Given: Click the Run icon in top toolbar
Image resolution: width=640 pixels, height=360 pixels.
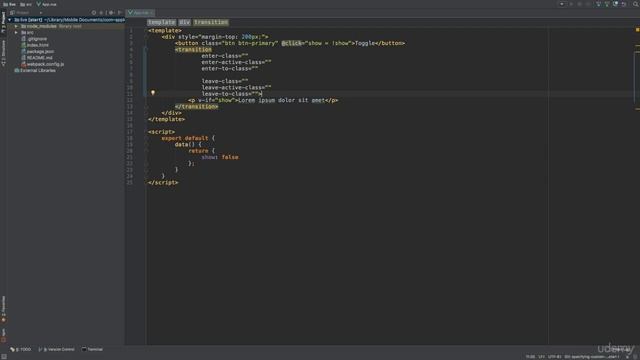Looking at the screenshot, I should coord(571,4).
